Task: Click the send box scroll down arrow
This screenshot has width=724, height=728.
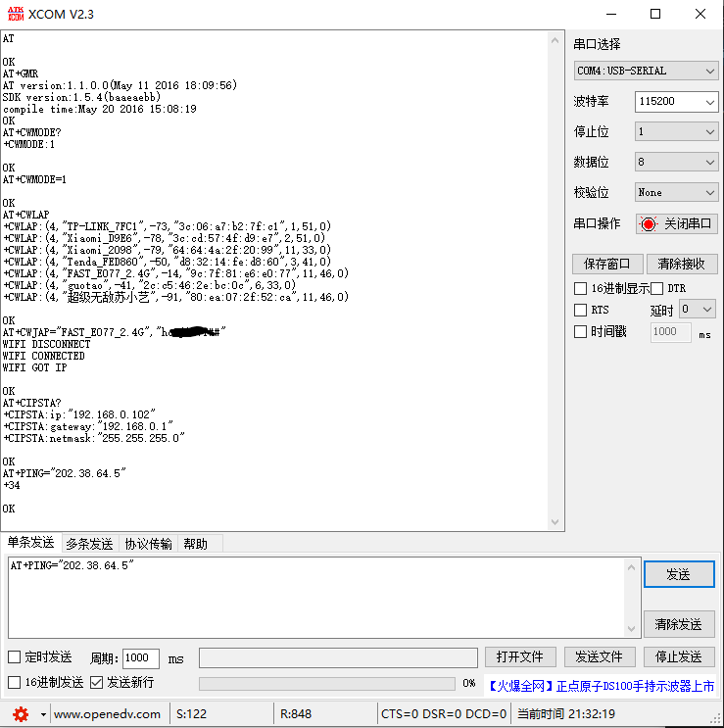Action: click(x=631, y=629)
